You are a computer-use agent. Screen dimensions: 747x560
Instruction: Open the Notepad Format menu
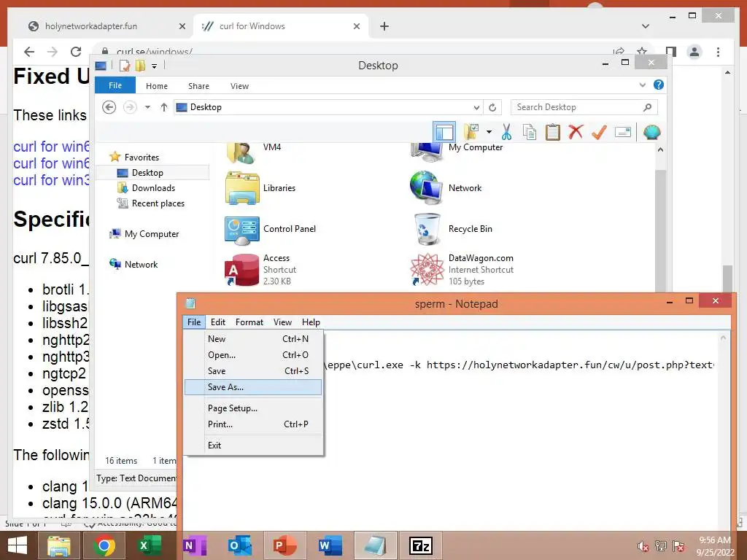pyautogui.click(x=249, y=322)
